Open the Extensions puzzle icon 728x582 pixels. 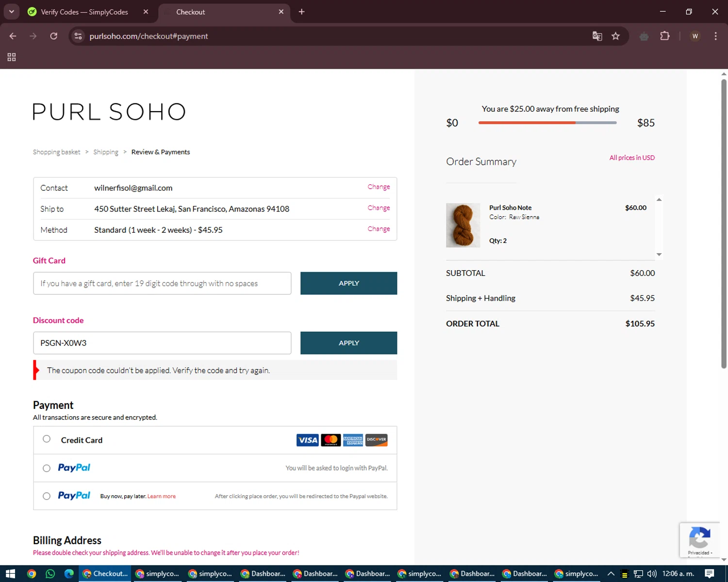click(x=665, y=36)
